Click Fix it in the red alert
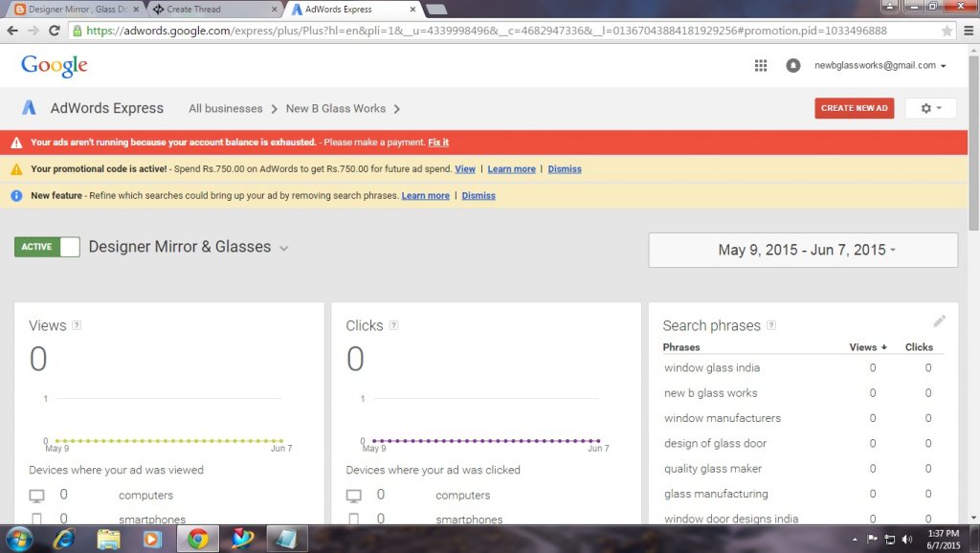The height and width of the screenshot is (553, 980). (438, 143)
